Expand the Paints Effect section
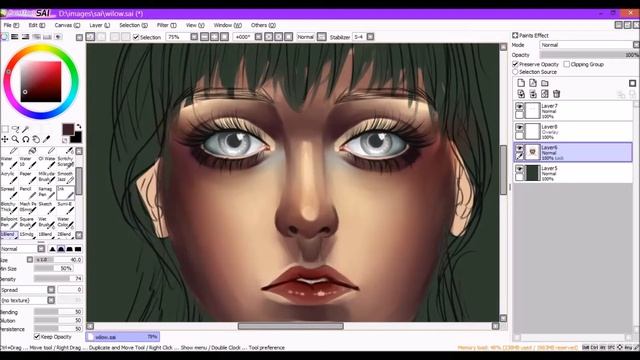 pyautogui.click(x=515, y=36)
